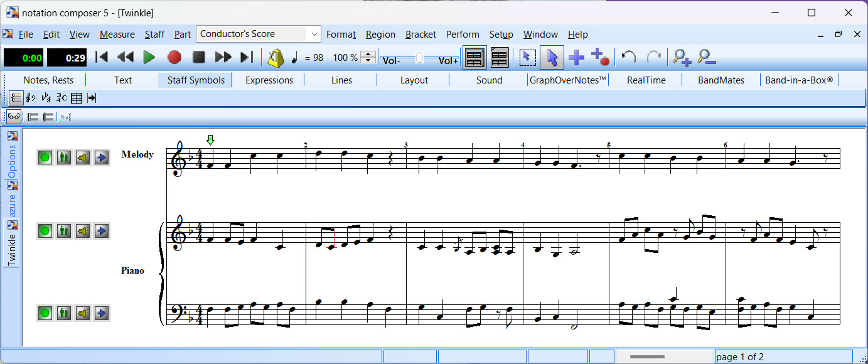This screenshot has height=364, width=868.
Task: Click the clef symbols icon in palette
Action: pyautogui.click(x=31, y=98)
